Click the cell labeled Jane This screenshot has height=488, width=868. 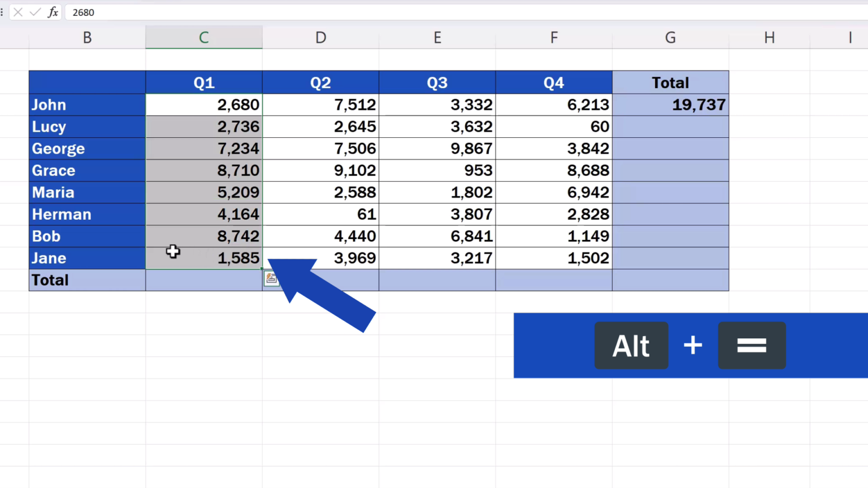(87, 258)
